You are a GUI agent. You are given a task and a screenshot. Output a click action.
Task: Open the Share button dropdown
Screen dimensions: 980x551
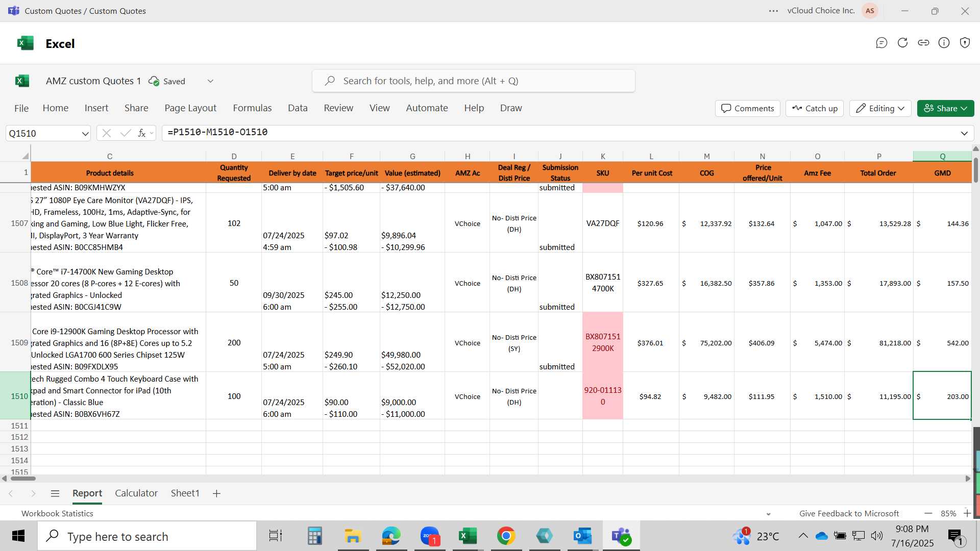coord(946,108)
